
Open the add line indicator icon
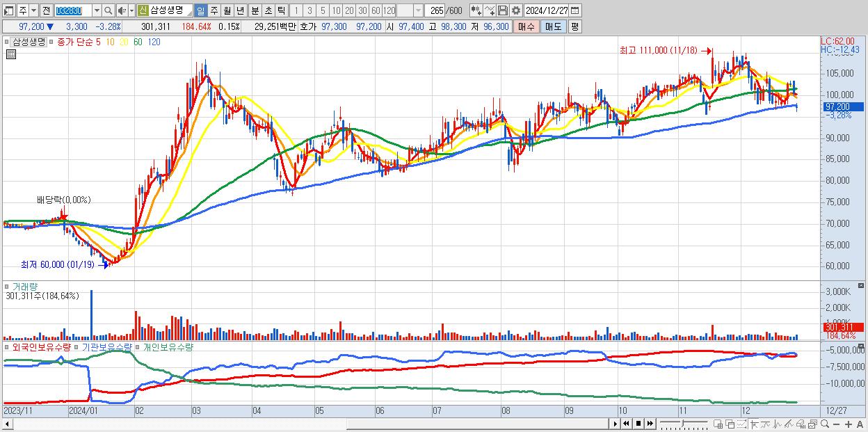point(490,10)
